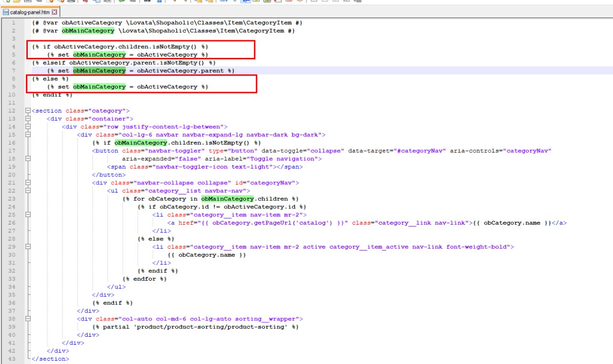The height and width of the screenshot is (364, 613).
Task: Collapse the section fold on line 12
Action: pyautogui.click(x=28, y=111)
